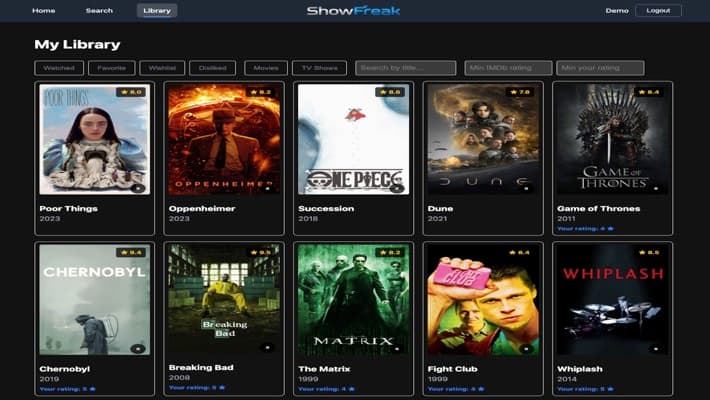Viewport: 710px width, 400px height.
Task: Click the "Oppenheimer" title text
Action: tap(202, 208)
